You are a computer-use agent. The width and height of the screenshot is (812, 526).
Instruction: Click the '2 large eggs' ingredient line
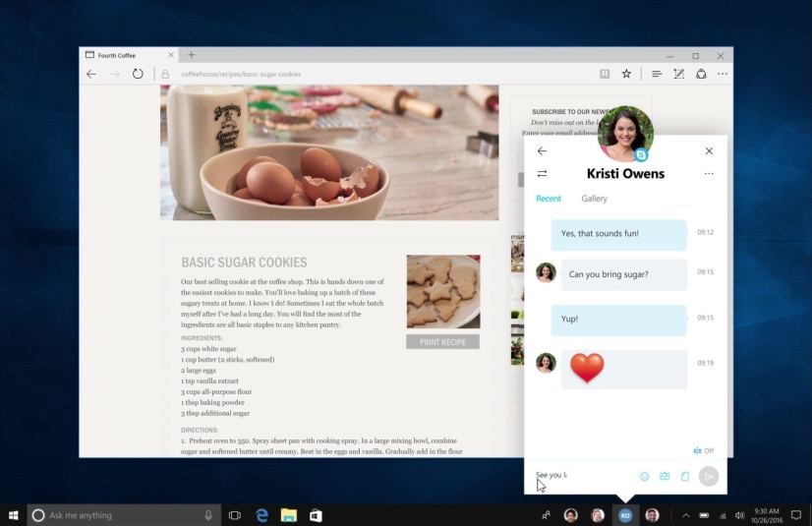[x=199, y=371]
